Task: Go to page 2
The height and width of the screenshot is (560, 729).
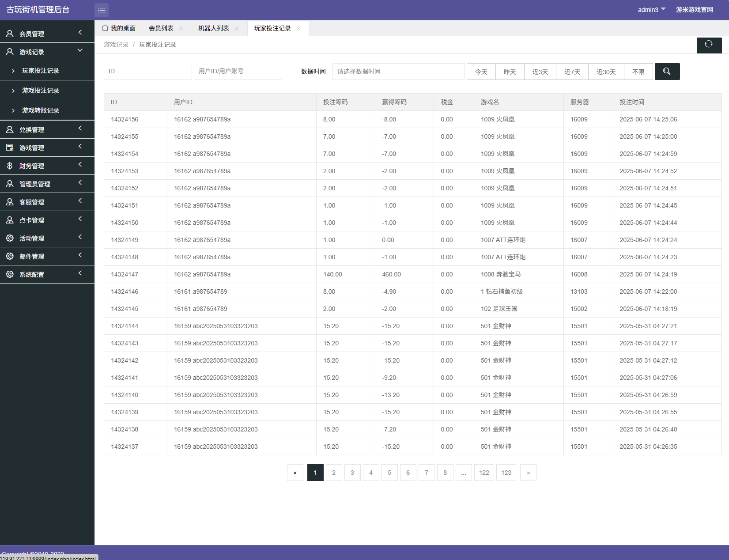Action: [334, 473]
